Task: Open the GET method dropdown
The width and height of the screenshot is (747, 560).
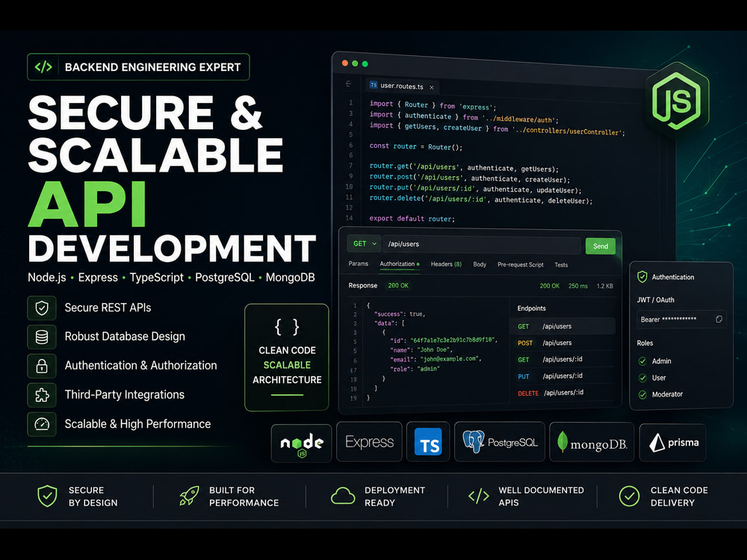Action: click(x=364, y=243)
